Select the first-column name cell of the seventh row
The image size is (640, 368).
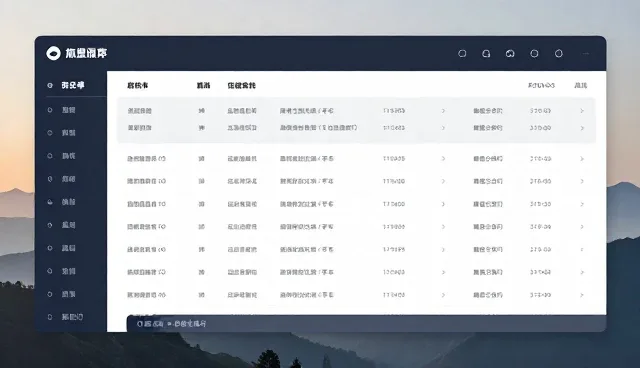pyautogui.click(x=146, y=249)
